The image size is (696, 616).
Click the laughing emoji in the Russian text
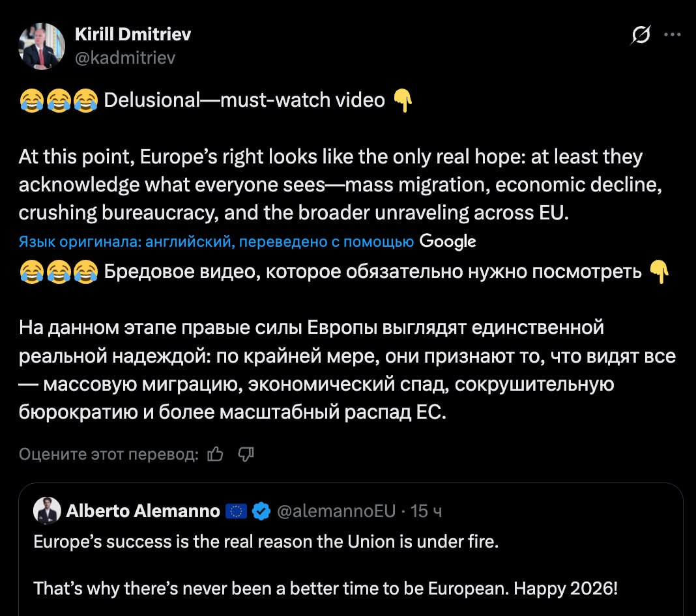pos(32,272)
